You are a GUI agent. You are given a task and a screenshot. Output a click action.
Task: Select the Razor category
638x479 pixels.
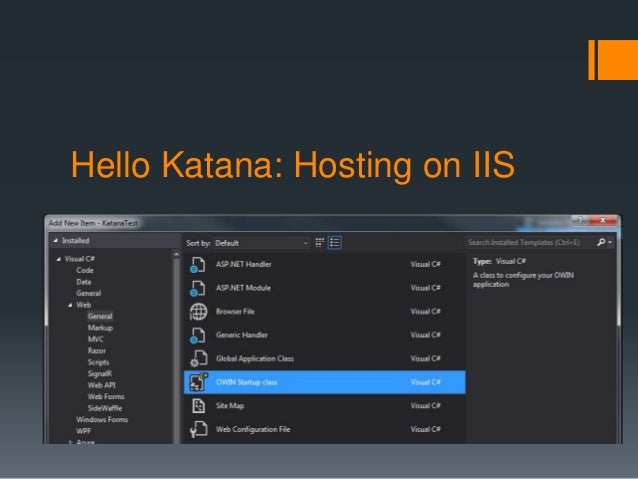click(x=97, y=350)
